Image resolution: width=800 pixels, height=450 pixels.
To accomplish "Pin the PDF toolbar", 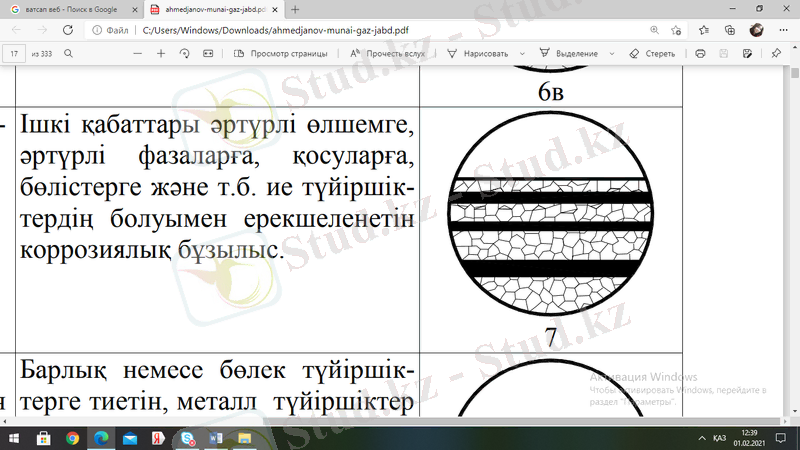I will pos(776,54).
